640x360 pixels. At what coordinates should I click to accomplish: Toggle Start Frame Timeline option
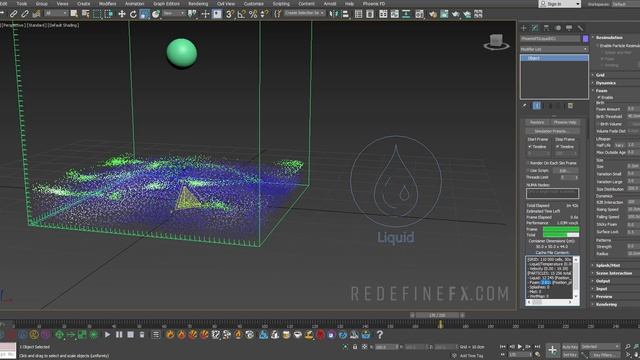coord(530,147)
